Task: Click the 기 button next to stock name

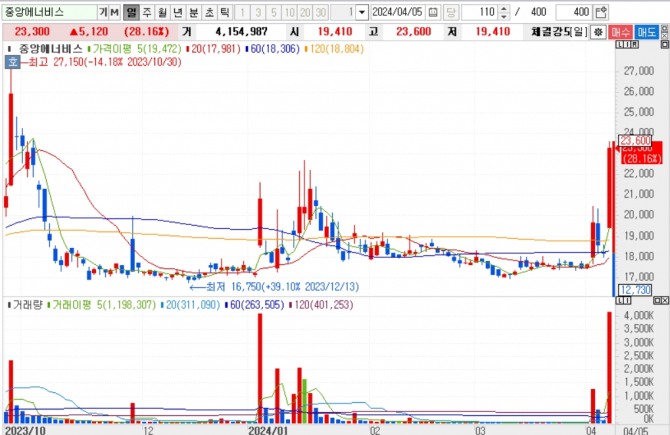Action: click(x=103, y=12)
